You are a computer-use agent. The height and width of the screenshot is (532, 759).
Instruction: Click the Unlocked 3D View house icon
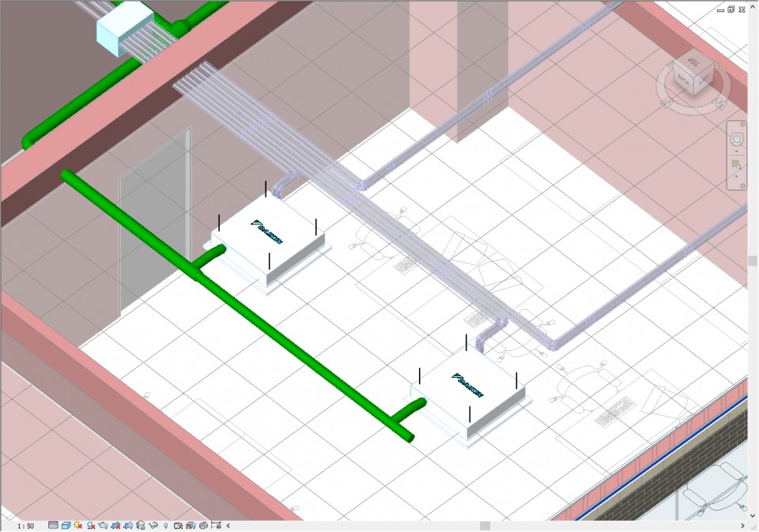pos(141,525)
